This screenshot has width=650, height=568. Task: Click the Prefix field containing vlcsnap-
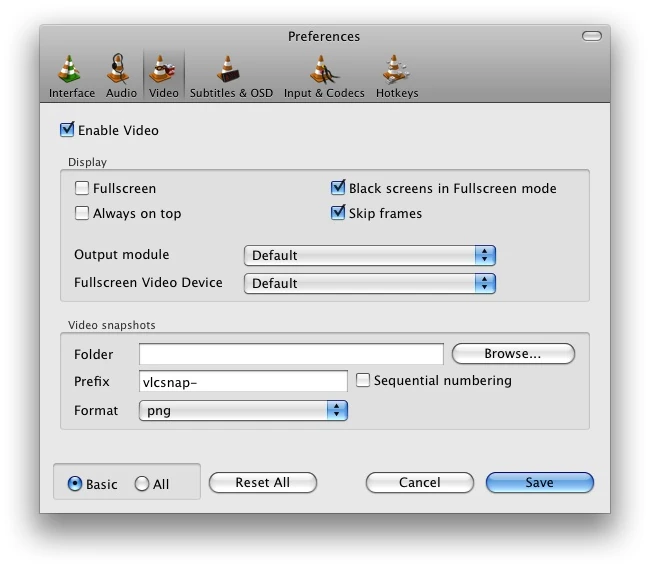(x=243, y=381)
